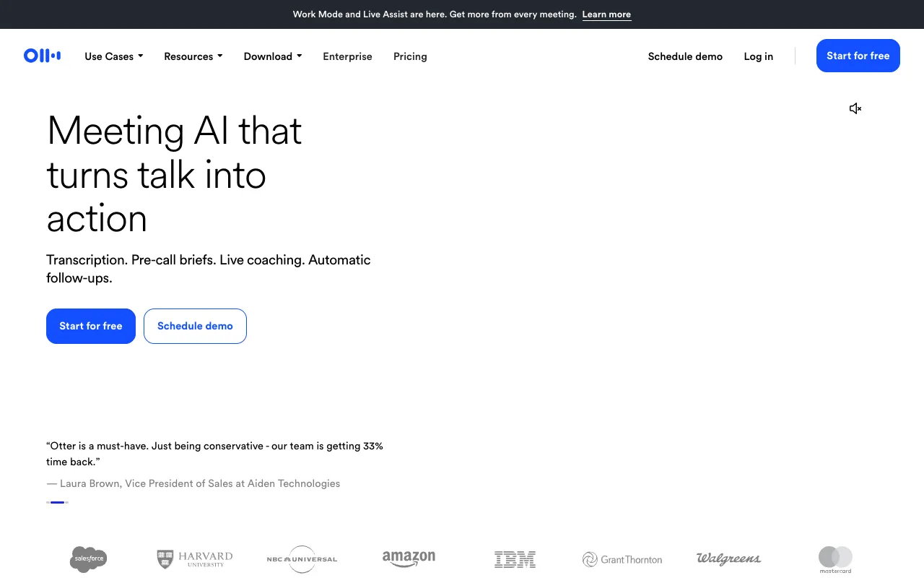
Task: Click Start for free in the top navigation
Action: (858, 56)
